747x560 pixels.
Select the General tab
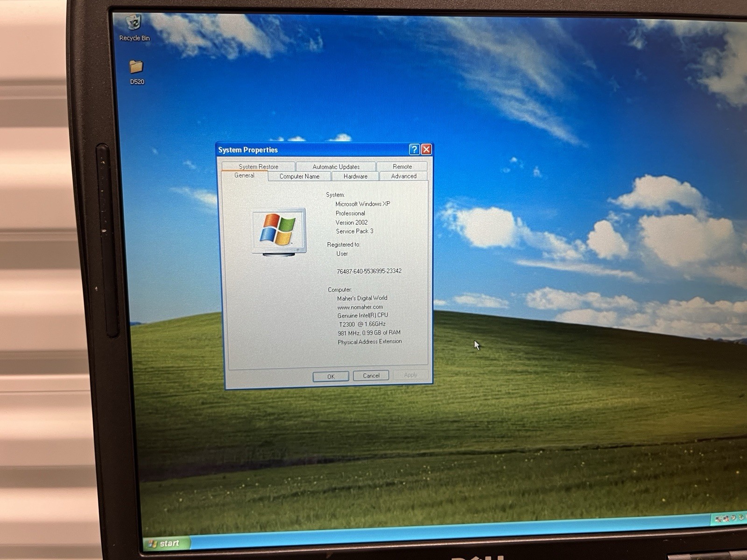click(x=244, y=175)
